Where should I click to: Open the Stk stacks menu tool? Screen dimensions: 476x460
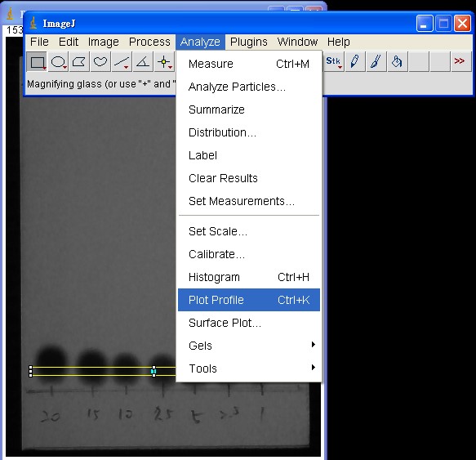click(334, 62)
